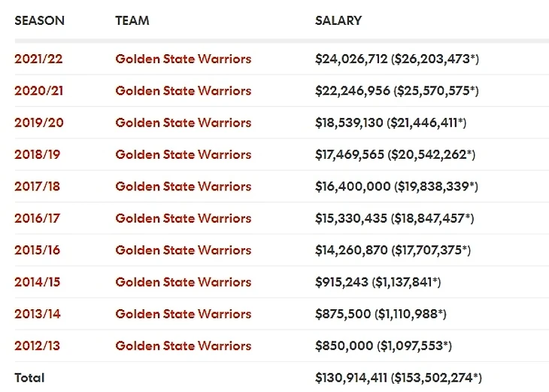Open the 2013/14 season link
The height and width of the screenshot is (392, 549).
[38, 314]
